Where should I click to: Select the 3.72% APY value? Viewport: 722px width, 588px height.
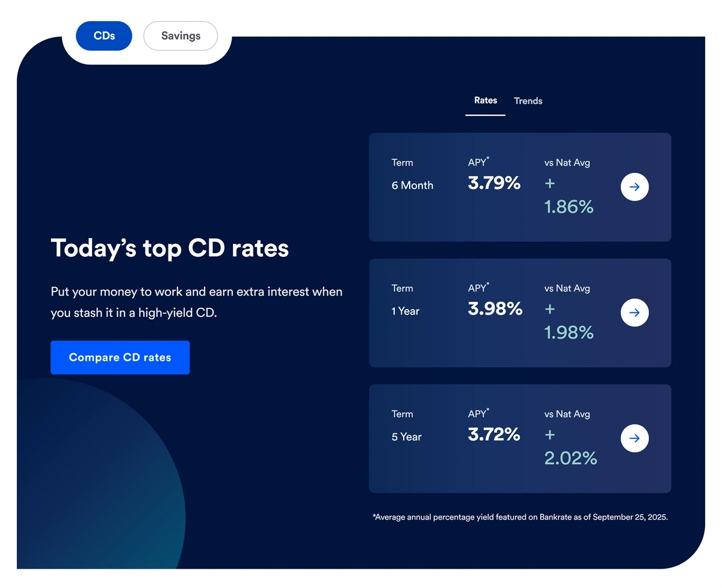click(x=494, y=434)
